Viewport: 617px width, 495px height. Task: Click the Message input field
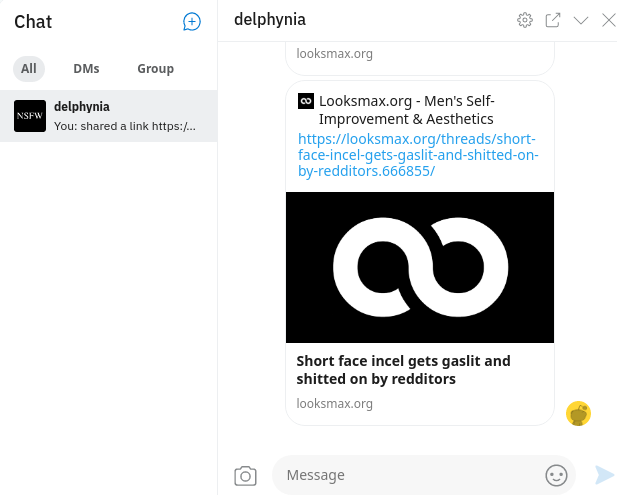point(410,475)
